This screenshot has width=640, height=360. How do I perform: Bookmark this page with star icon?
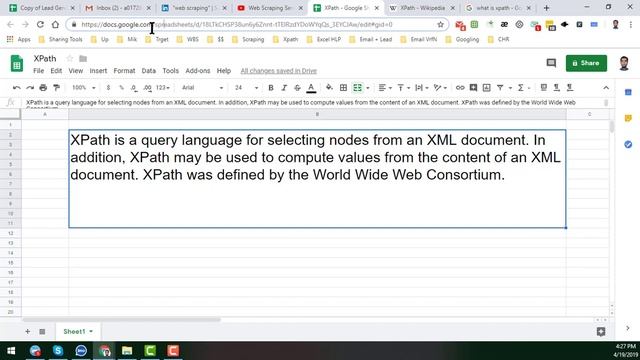tap(440, 24)
